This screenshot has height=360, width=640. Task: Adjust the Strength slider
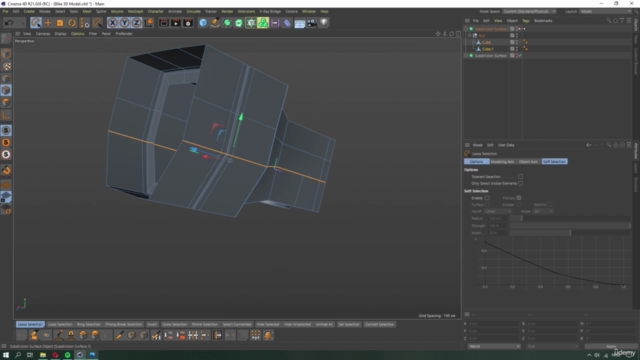click(x=570, y=226)
